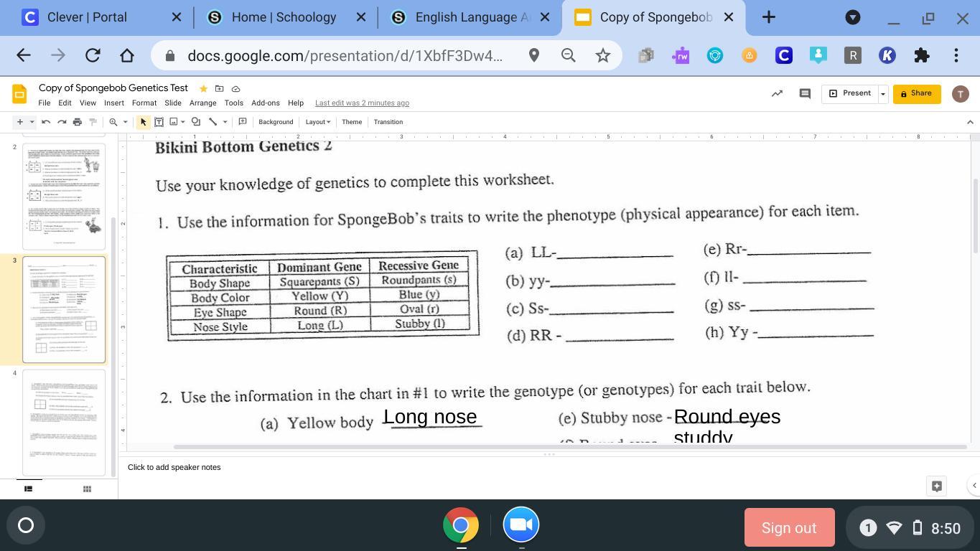
Task: Print the presentation using printer icon
Action: point(78,122)
